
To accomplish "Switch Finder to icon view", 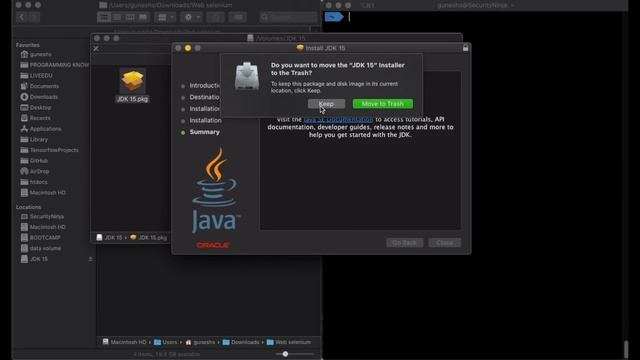I will [x=104, y=17].
